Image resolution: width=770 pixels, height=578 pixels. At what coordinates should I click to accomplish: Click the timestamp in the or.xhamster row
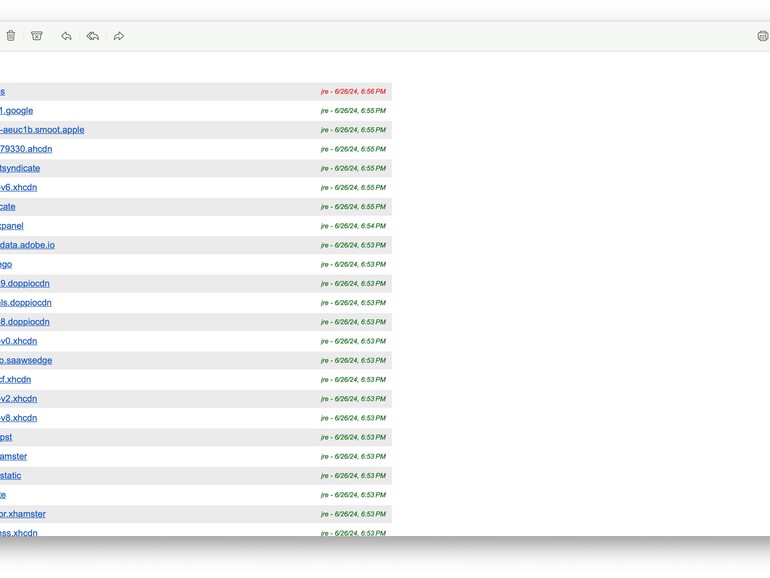click(x=353, y=514)
